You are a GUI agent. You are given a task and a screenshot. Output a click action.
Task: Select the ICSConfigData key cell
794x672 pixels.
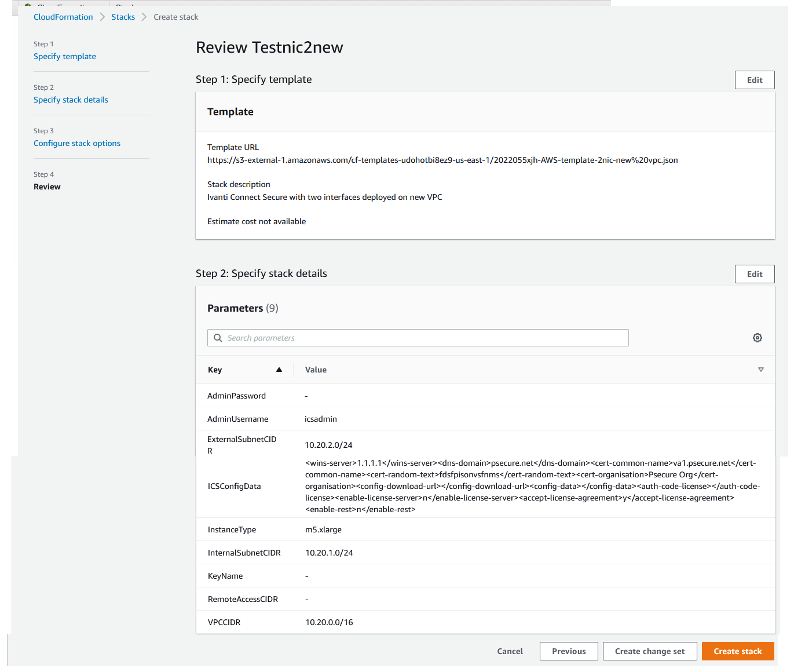coord(235,486)
